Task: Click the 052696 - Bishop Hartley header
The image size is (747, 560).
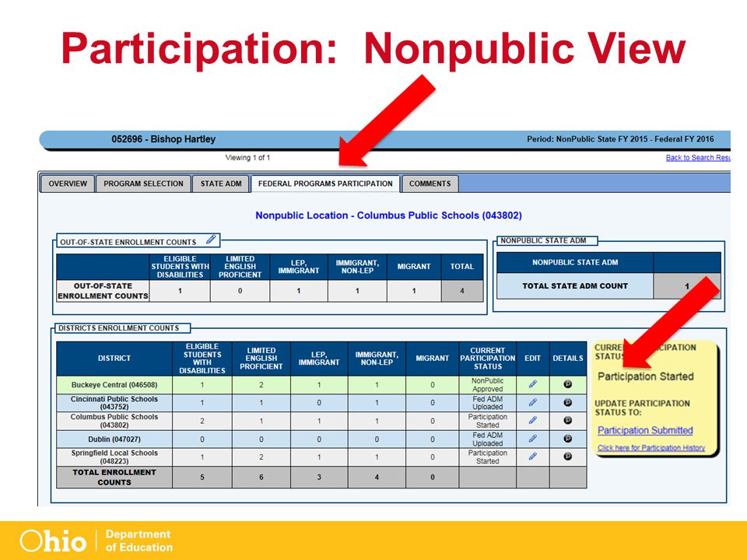Action: coord(163,139)
